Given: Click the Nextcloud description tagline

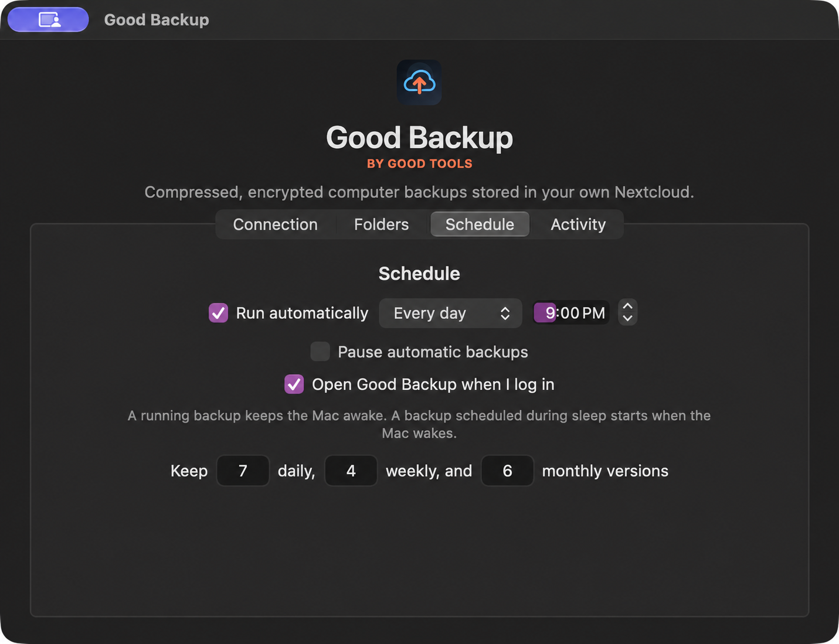Looking at the screenshot, I should point(419,192).
